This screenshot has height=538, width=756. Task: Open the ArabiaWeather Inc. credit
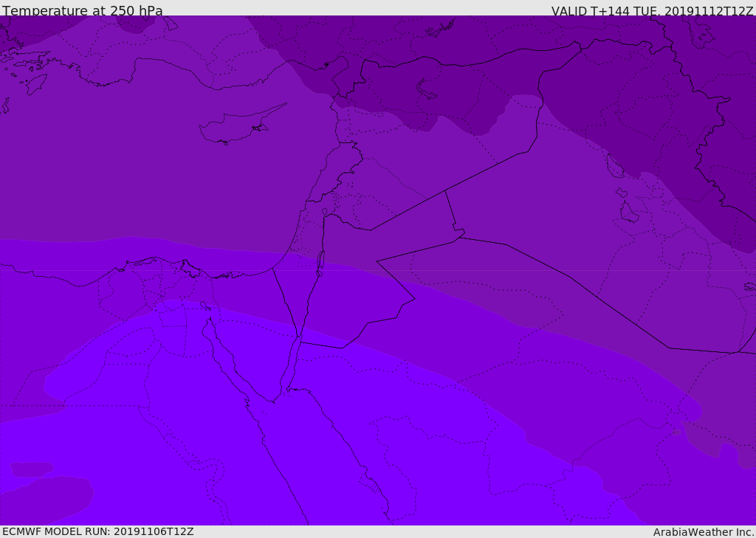(704, 532)
